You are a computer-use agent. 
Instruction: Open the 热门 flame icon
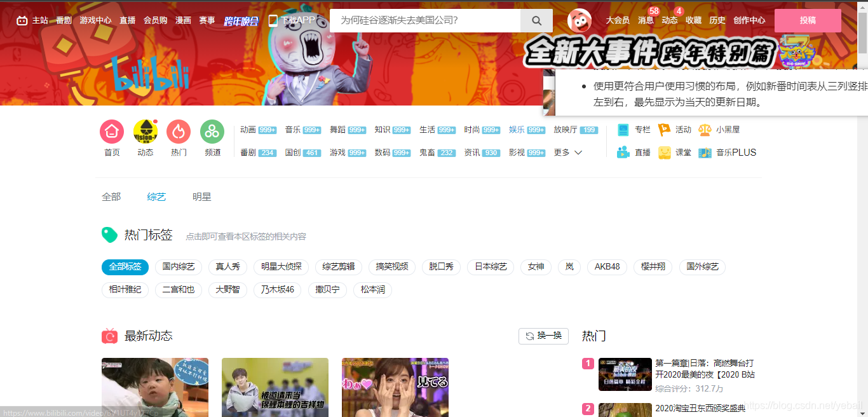179,132
